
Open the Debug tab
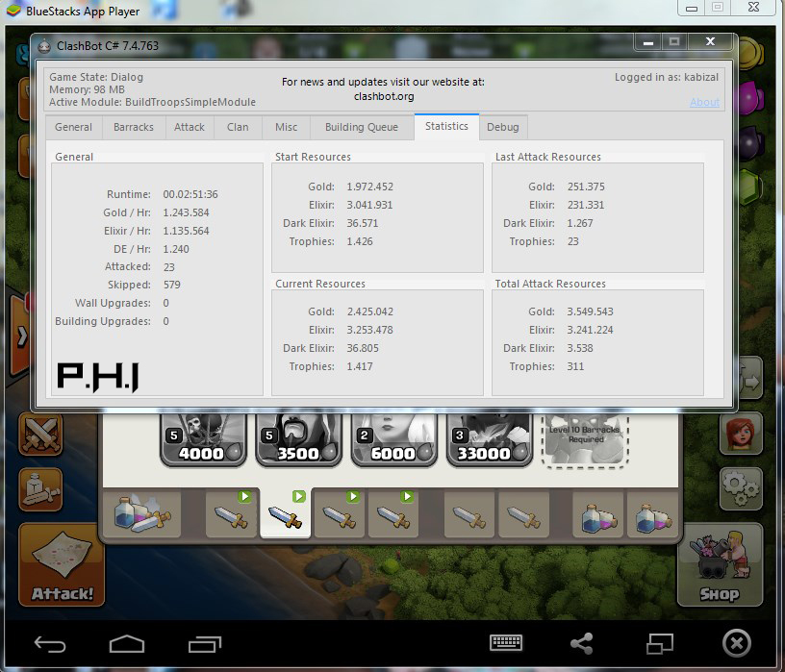503,127
